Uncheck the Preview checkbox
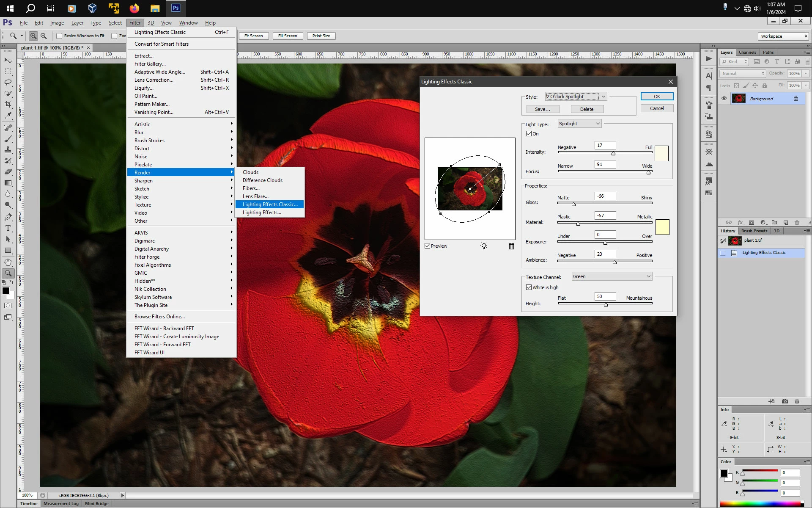 click(x=428, y=246)
